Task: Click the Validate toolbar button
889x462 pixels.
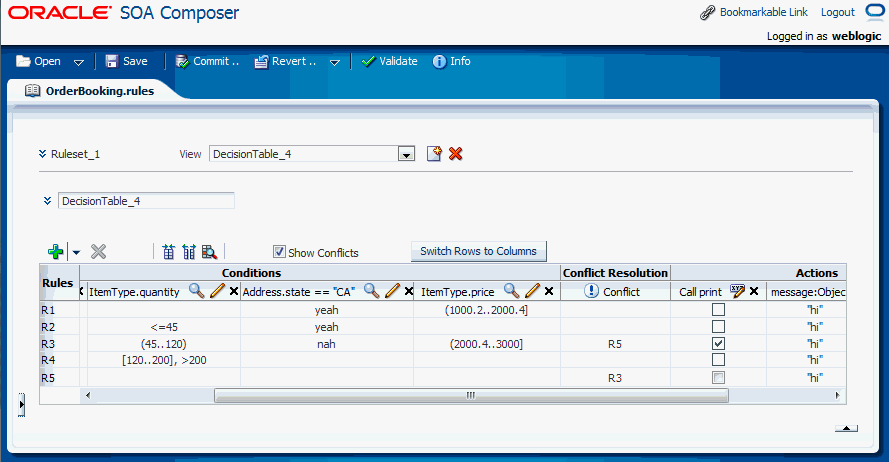Action: 390,61
